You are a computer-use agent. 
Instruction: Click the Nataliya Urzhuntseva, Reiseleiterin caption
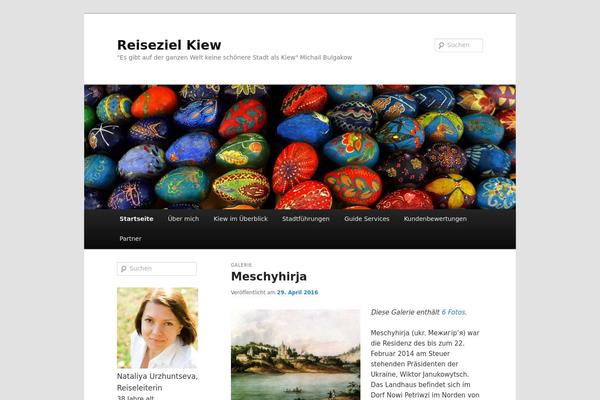(x=157, y=382)
